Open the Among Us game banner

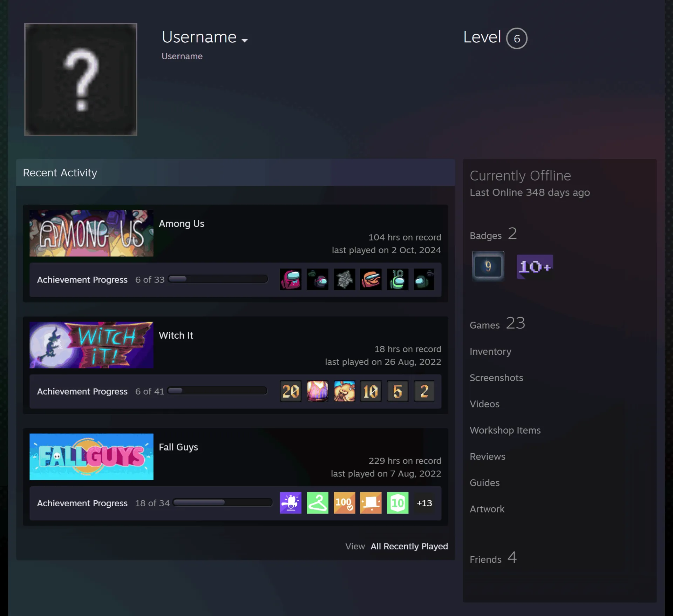tap(91, 233)
